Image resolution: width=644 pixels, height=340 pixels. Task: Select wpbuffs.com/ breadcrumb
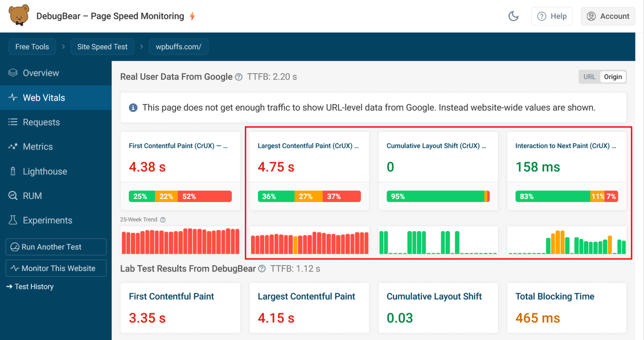(179, 47)
